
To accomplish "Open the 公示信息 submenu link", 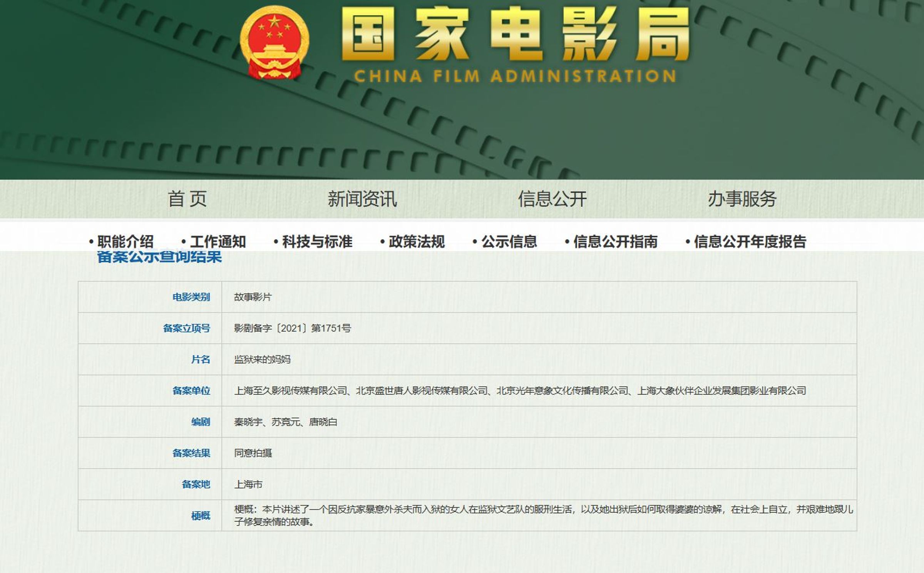I will point(509,242).
